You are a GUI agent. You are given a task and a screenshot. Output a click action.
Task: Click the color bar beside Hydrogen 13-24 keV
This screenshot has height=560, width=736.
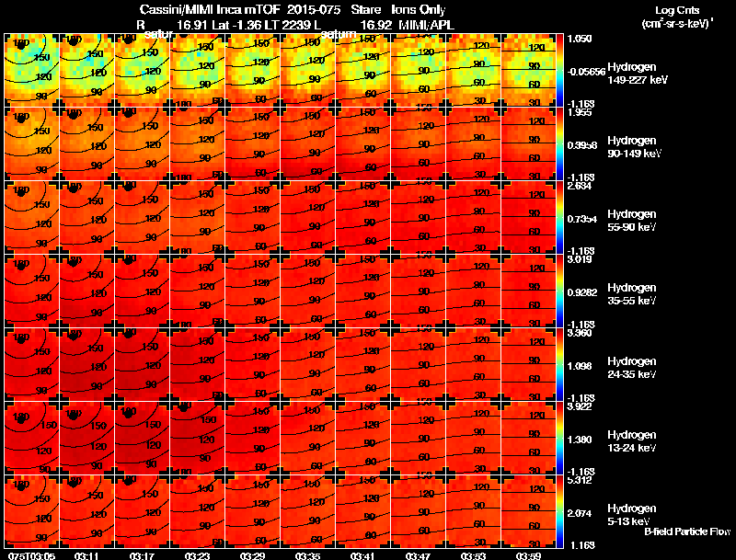click(559, 438)
